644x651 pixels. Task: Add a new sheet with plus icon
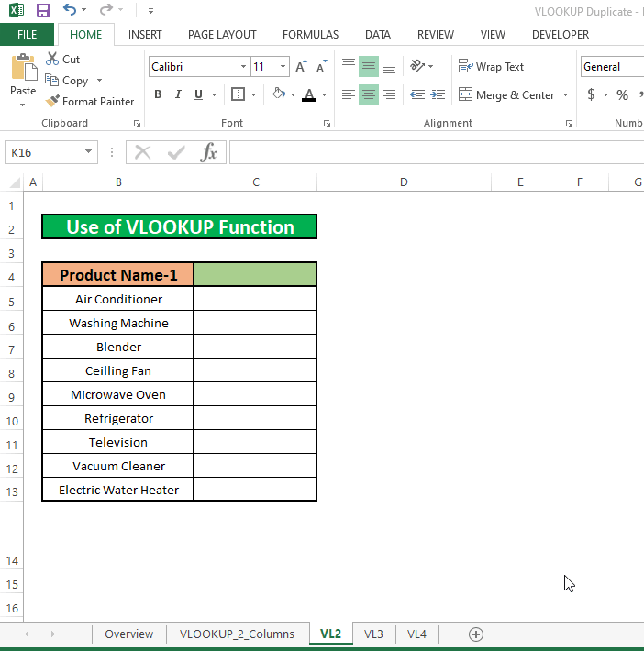click(x=476, y=634)
